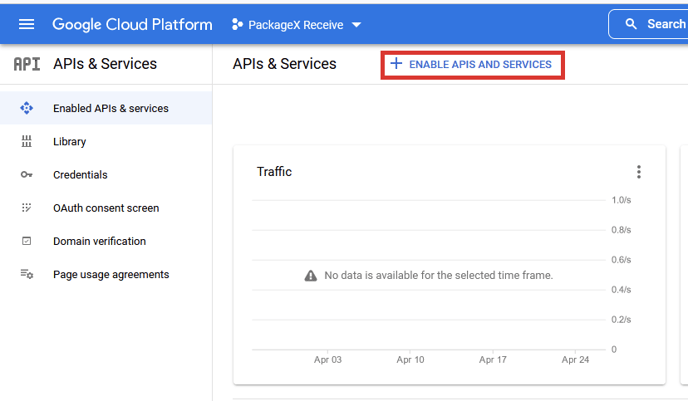
Task: Open the Traffic card three-dot menu
Action: [x=639, y=172]
